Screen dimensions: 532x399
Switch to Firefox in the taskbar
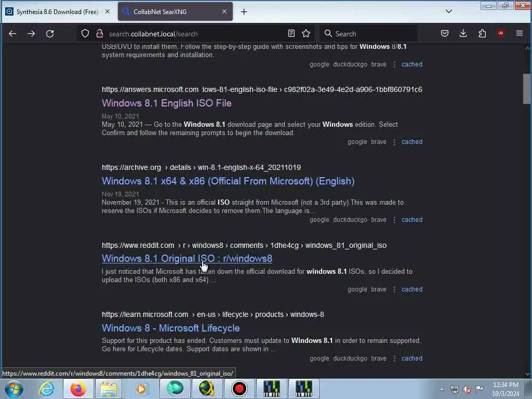[78, 389]
